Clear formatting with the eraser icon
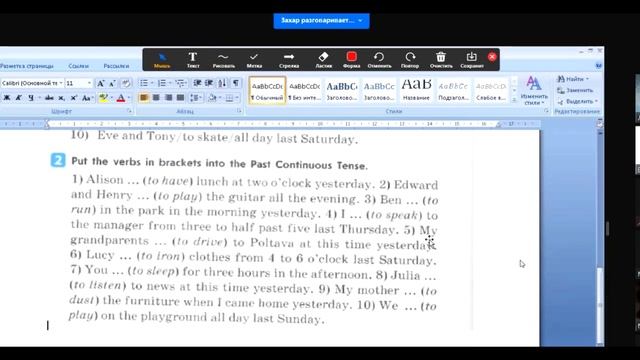Screen dimensions: 640x360 click(126, 83)
